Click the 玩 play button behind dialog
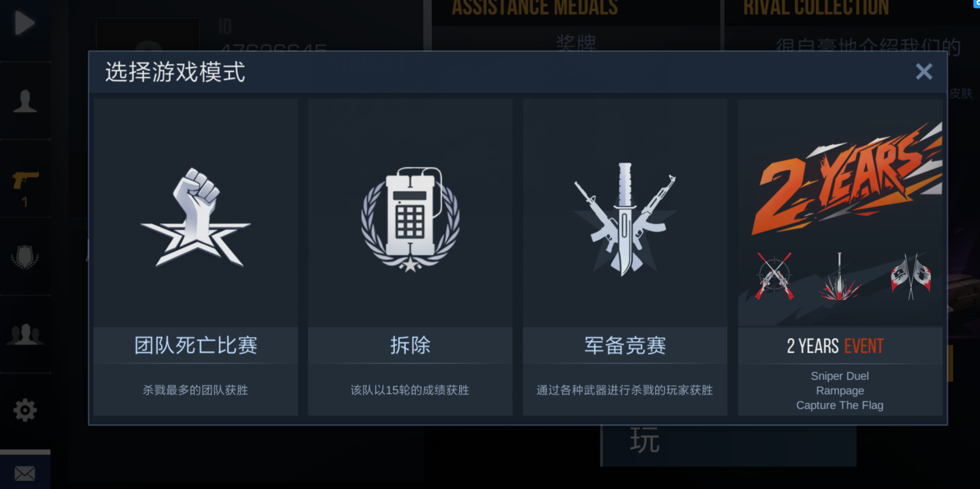980x489 pixels. 644,441
